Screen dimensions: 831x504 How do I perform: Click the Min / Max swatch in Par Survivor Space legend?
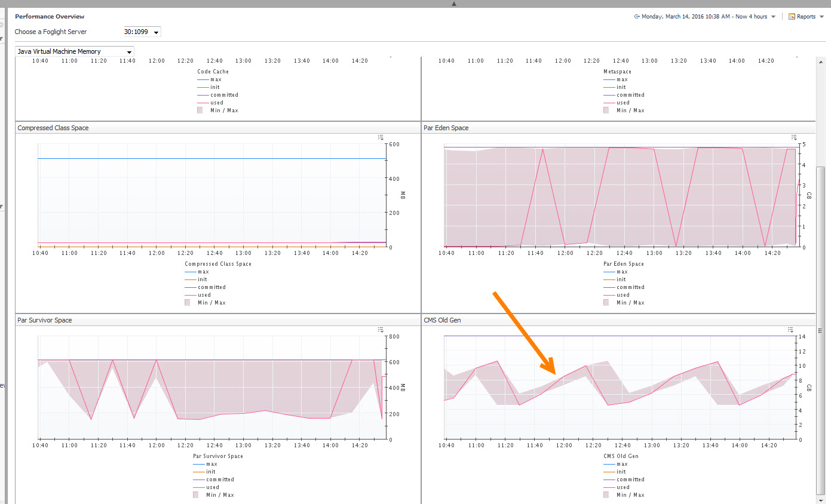pyautogui.click(x=195, y=494)
